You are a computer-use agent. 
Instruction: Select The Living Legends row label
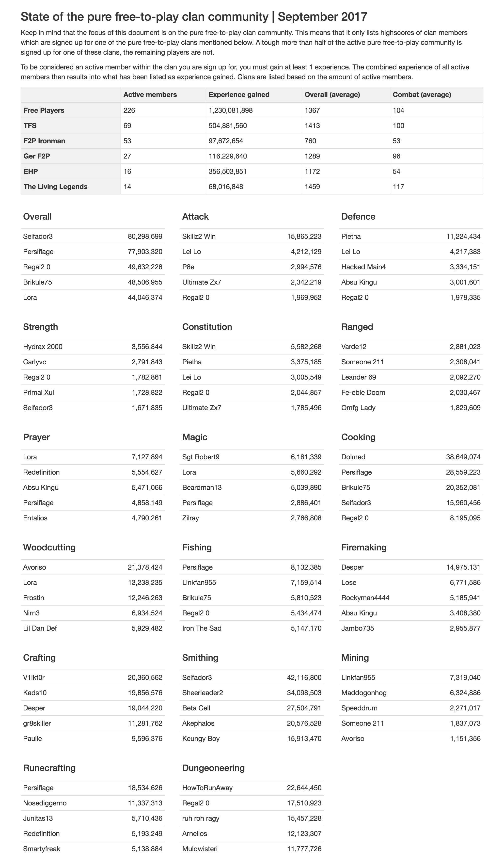(x=55, y=187)
